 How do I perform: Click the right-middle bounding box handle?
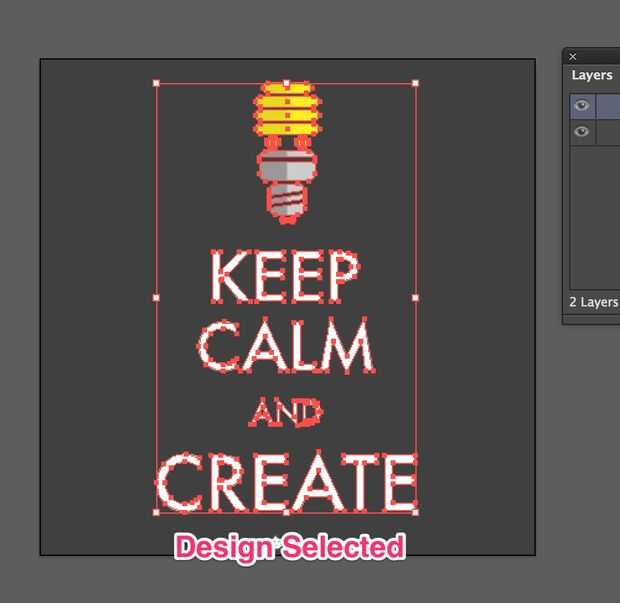coord(415,298)
